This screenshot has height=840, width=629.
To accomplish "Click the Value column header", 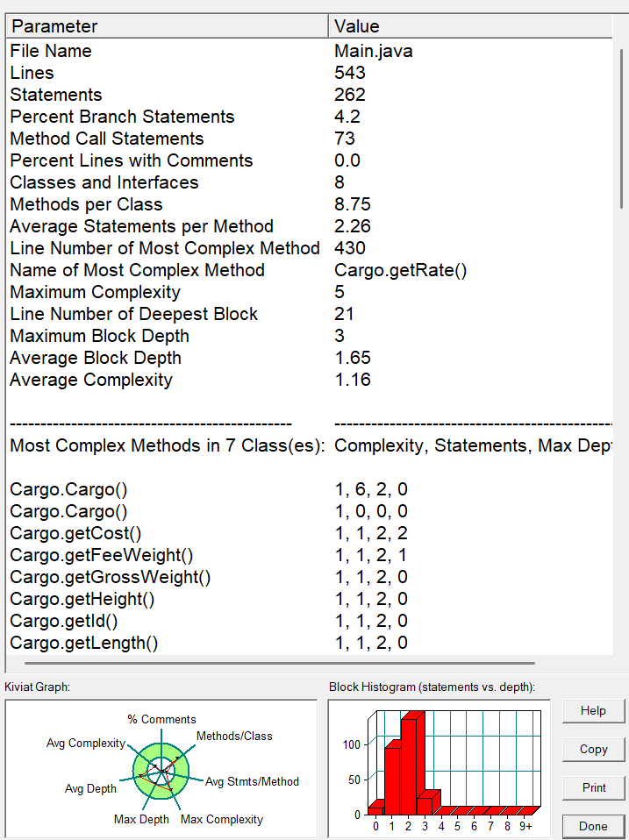I will coord(470,26).
